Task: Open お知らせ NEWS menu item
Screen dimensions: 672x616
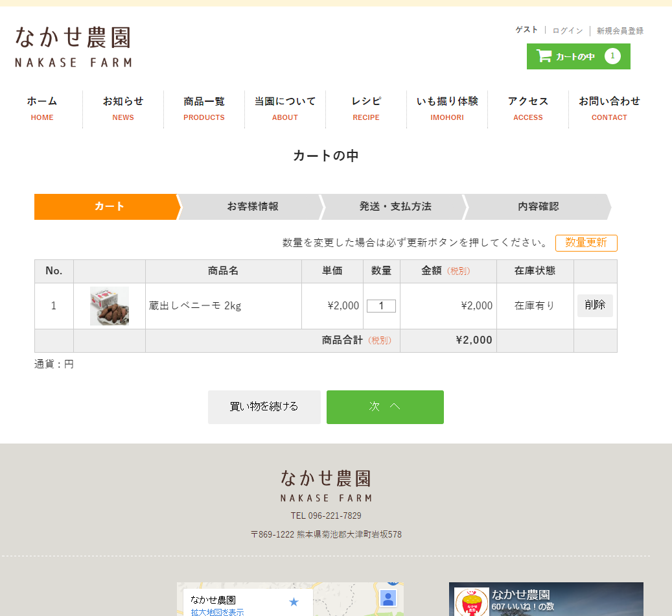Action: (x=123, y=109)
